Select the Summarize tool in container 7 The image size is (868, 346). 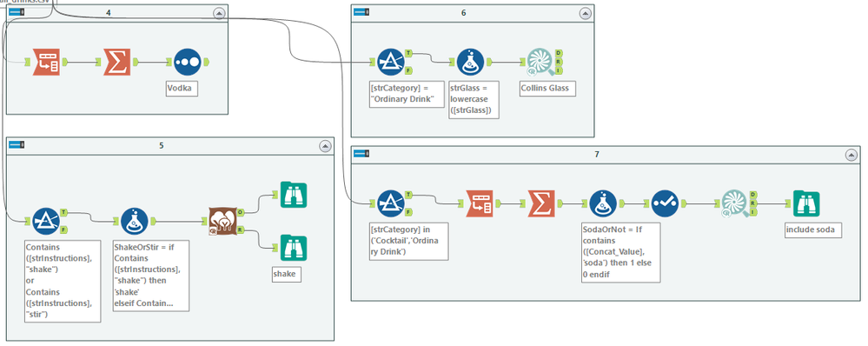click(541, 203)
